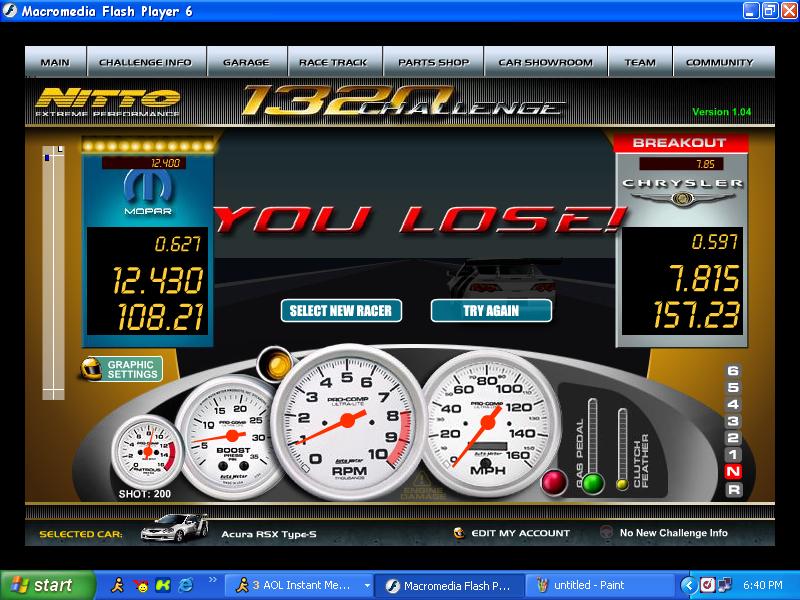
Task: Click the green K quick launch icon
Action: click(163, 585)
